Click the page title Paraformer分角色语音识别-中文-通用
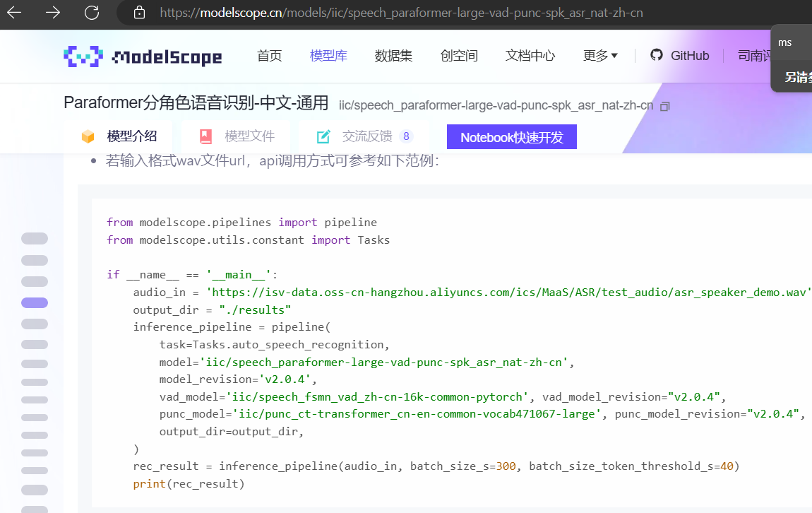This screenshot has height=513, width=812. (x=196, y=103)
